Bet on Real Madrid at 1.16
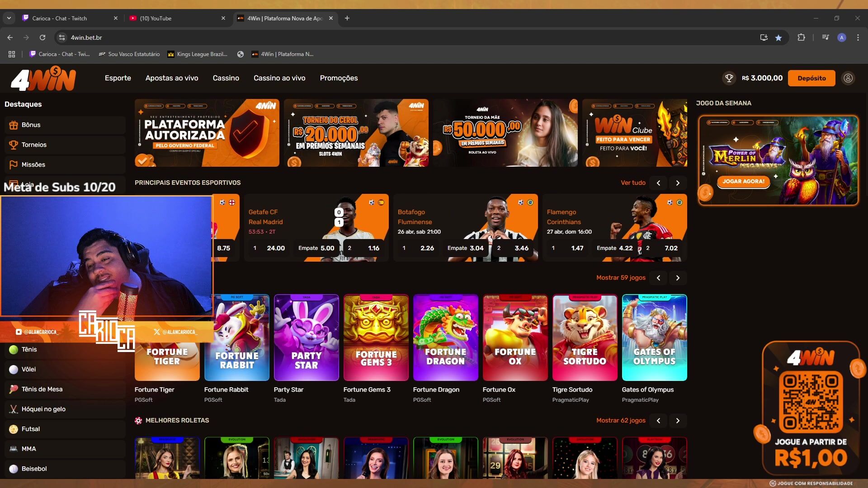The height and width of the screenshot is (488, 868). 364,248
